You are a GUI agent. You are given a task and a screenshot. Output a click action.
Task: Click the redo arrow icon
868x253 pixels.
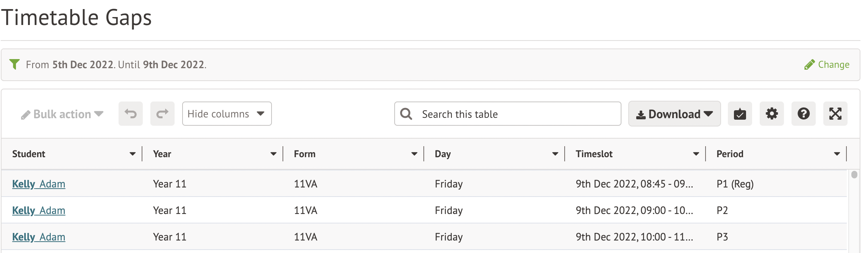(x=162, y=114)
